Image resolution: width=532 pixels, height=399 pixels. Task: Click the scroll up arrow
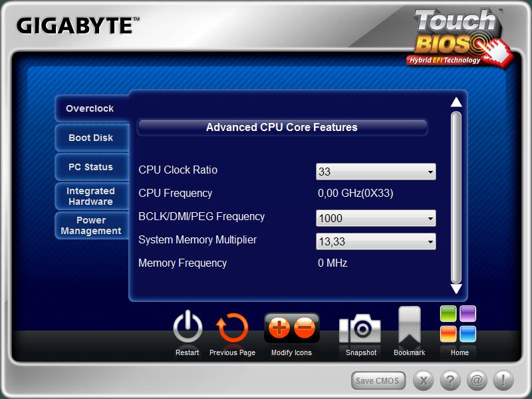(x=456, y=102)
